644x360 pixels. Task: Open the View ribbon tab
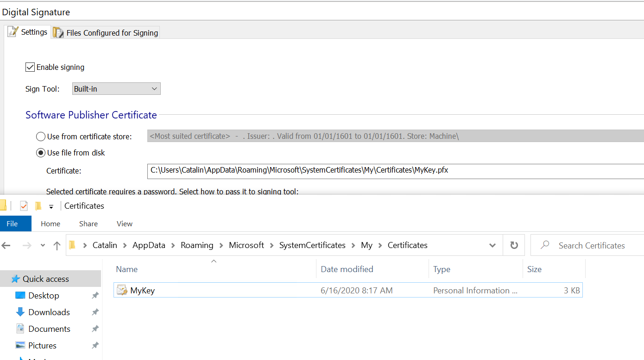point(124,223)
